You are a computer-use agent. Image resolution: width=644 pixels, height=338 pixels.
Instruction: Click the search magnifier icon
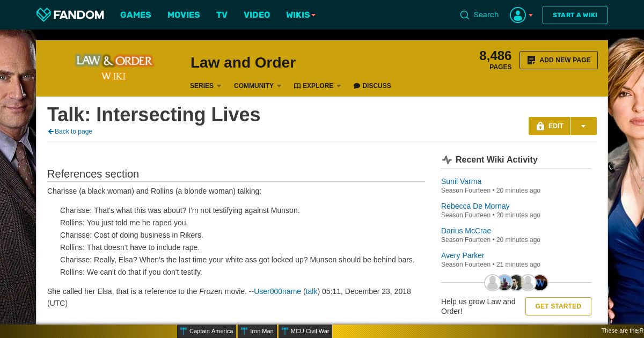pyautogui.click(x=465, y=15)
